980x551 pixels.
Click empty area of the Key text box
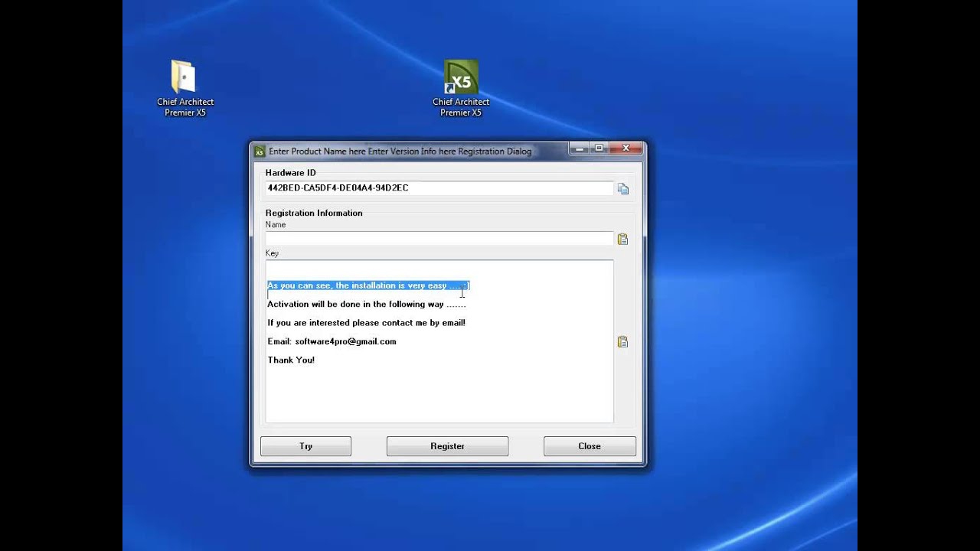439,394
